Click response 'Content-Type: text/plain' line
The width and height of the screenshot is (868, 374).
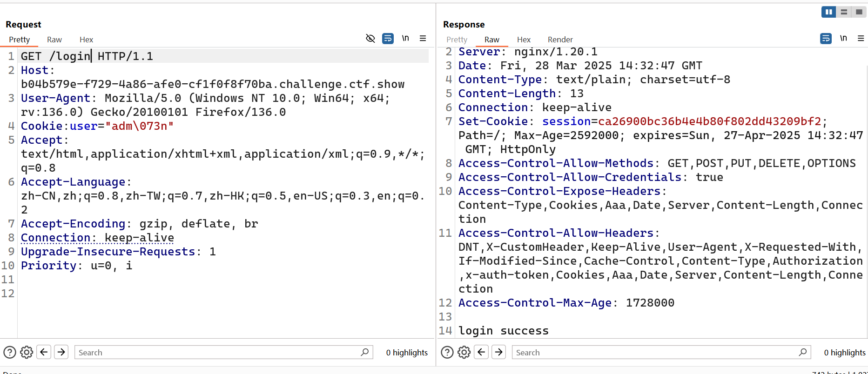pos(594,80)
